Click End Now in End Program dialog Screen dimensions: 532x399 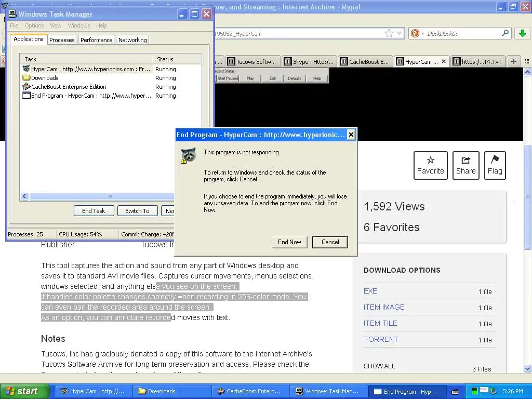coord(289,242)
